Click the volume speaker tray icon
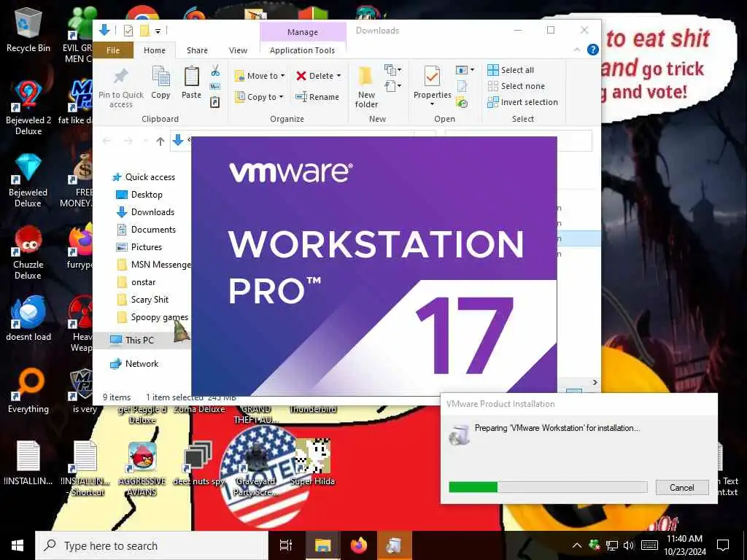Image resolution: width=747 pixels, height=560 pixels. 629,545
